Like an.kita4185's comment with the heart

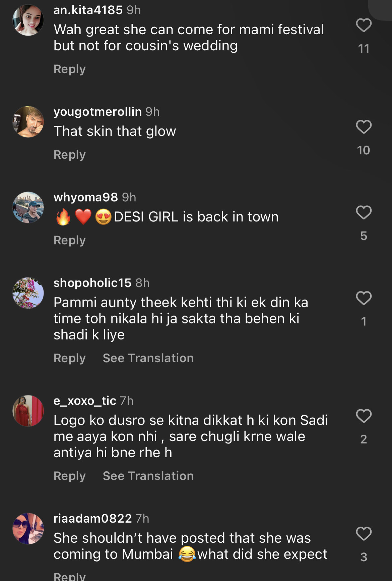click(x=364, y=25)
